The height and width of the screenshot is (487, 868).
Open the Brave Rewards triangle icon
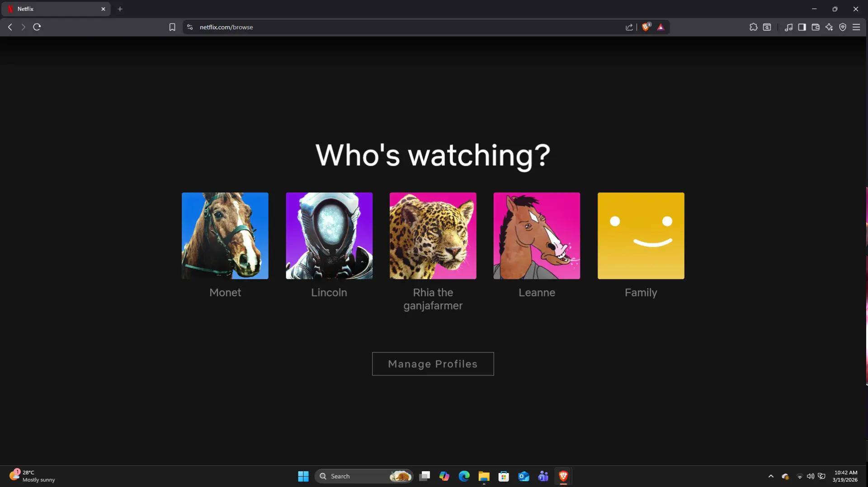pos(660,27)
